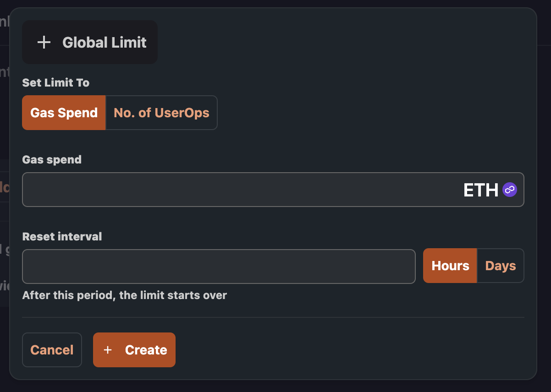Click the "Gas spend" field label
551x392 pixels.
(52, 160)
